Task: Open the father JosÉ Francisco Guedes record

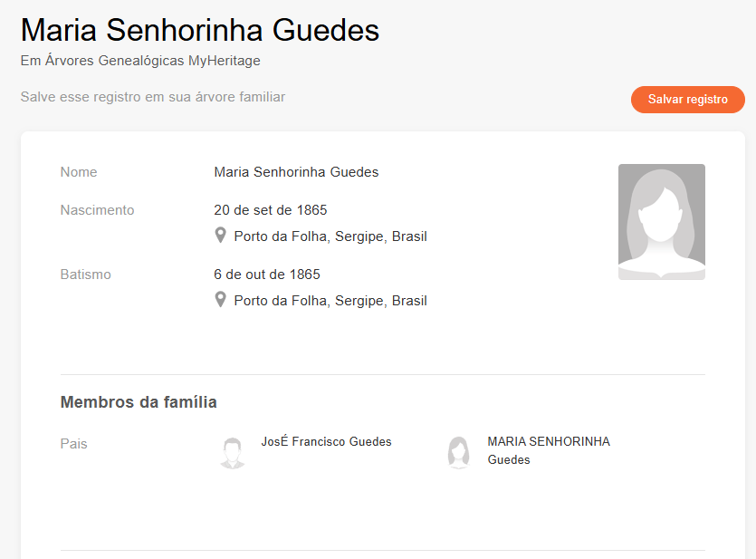Action: click(326, 442)
